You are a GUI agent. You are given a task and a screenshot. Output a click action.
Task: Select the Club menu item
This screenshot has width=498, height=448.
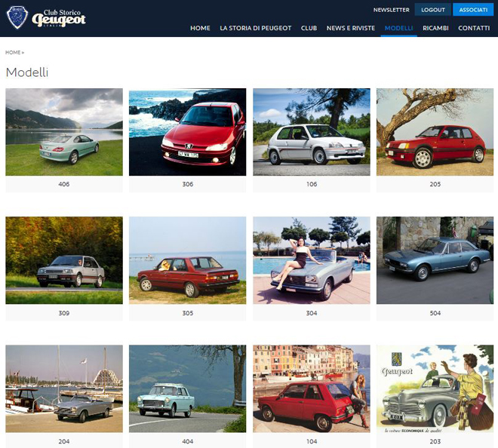pos(309,28)
